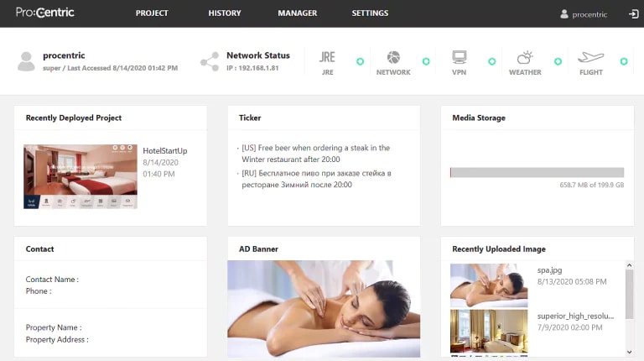This screenshot has width=644, height=361.
Task: Click the Media Storage usage bar
Action: pos(535,172)
